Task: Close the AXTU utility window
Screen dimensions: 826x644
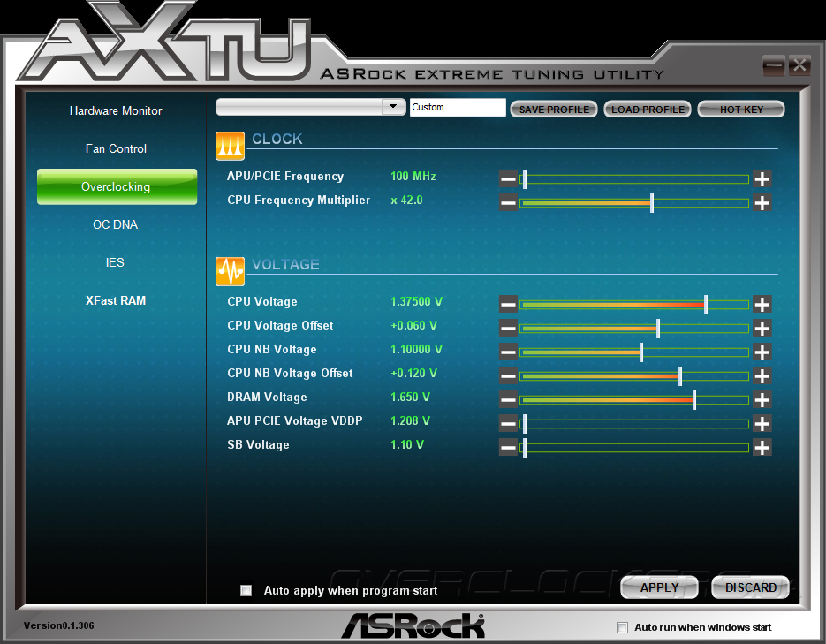Action: (x=799, y=66)
